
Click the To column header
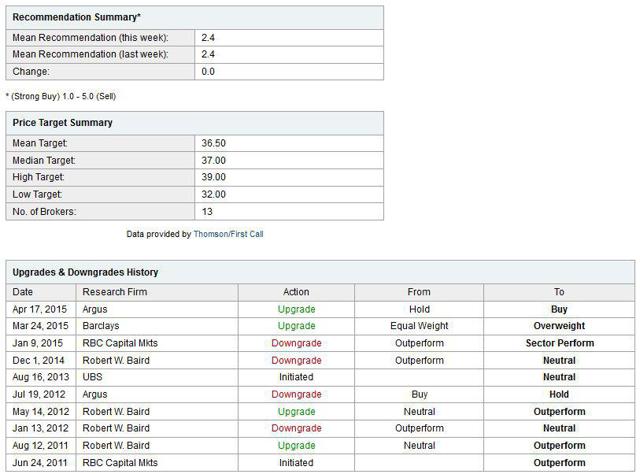pyautogui.click(x=559, y=292)
